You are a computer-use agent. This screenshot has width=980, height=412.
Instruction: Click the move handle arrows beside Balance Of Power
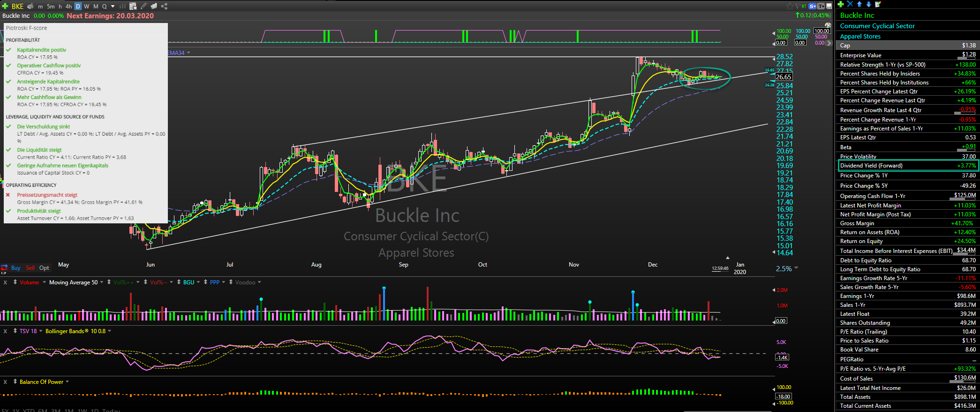pos(15,381)
